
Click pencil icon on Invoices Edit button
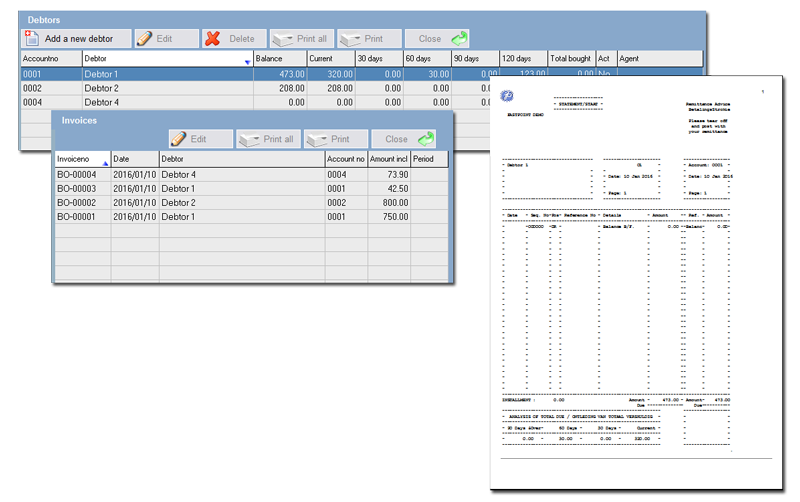(179, 139)
